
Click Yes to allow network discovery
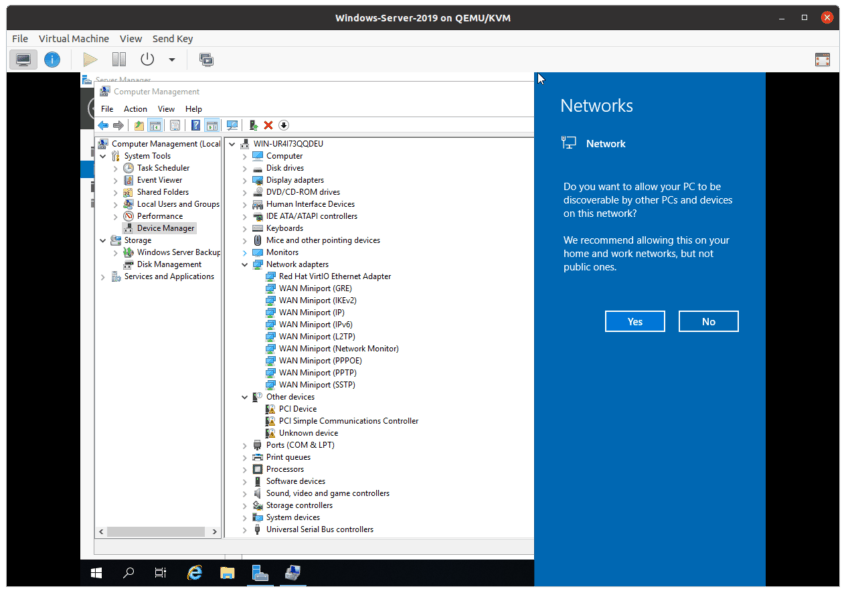pyautogui.click(x=634, y=321)
